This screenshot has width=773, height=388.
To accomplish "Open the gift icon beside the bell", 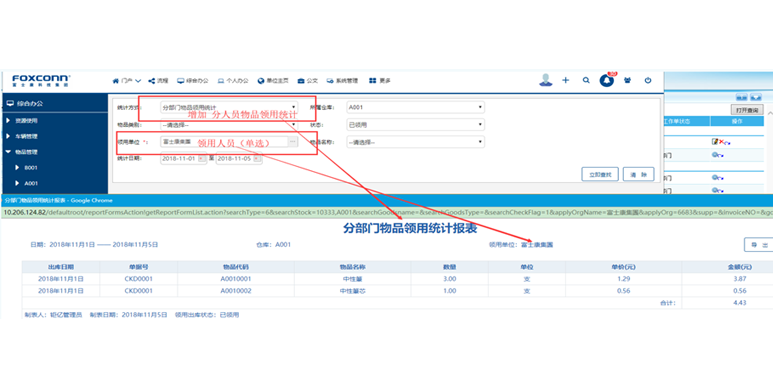I will click(627, 80).
